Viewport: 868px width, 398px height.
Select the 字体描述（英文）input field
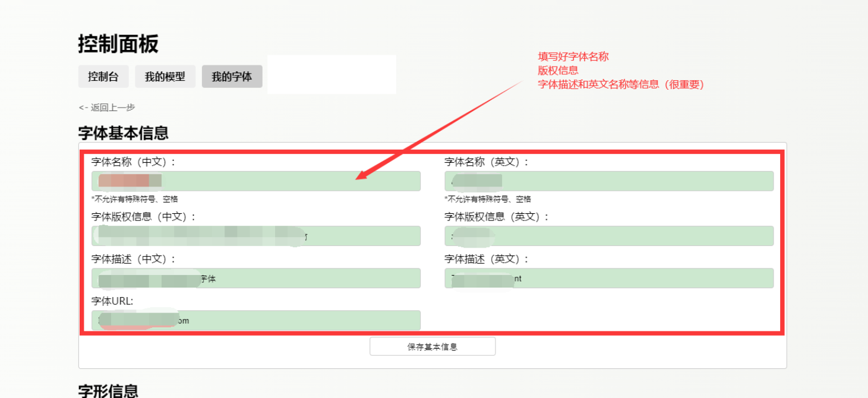(608, 278)
